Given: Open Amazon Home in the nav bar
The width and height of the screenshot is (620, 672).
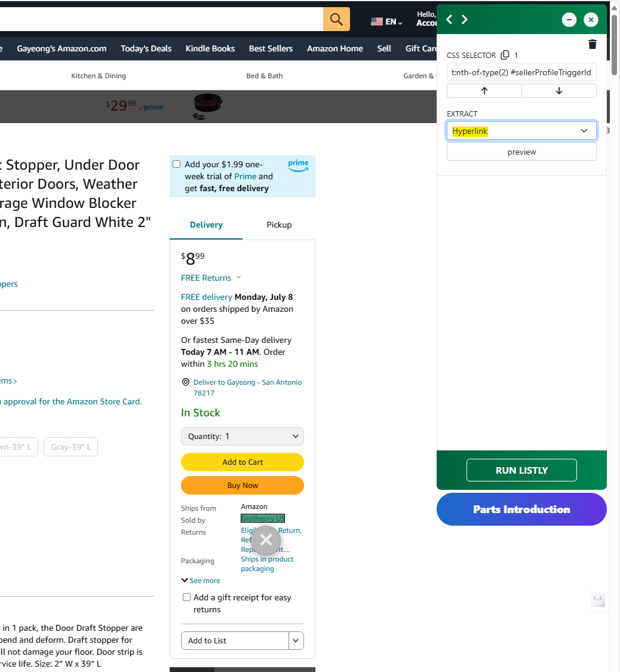Looking at the screenshot, I should [335, 48].
